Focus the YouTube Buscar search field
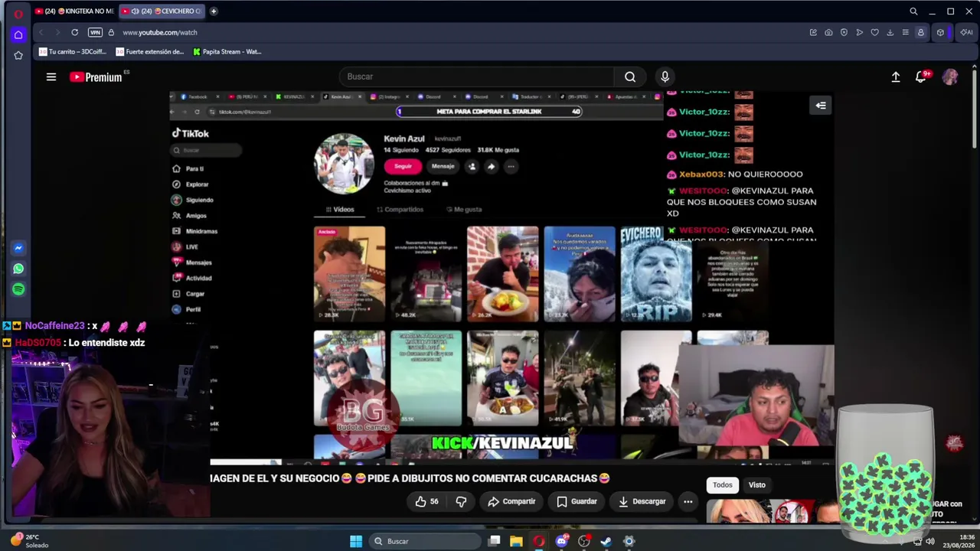The height and width of the screenshot is (551, 980). [x=476, y=77]
